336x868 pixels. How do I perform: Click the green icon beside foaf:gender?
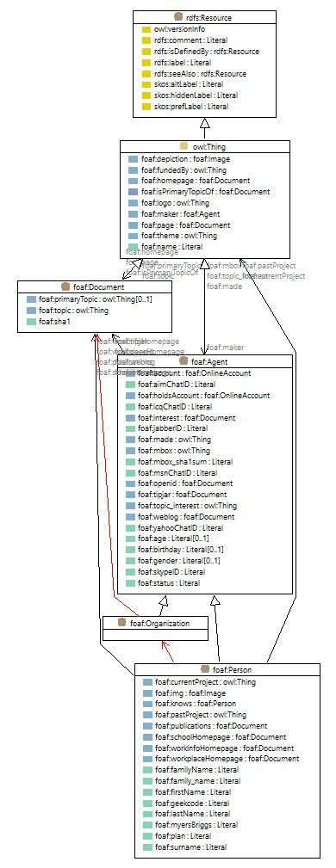pos(130,561)
